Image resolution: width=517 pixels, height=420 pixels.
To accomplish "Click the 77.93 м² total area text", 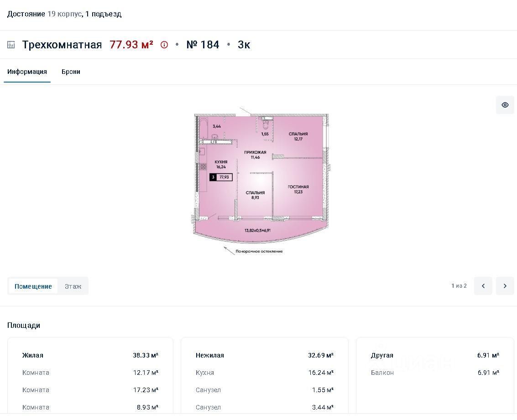I will click(131, 45).
